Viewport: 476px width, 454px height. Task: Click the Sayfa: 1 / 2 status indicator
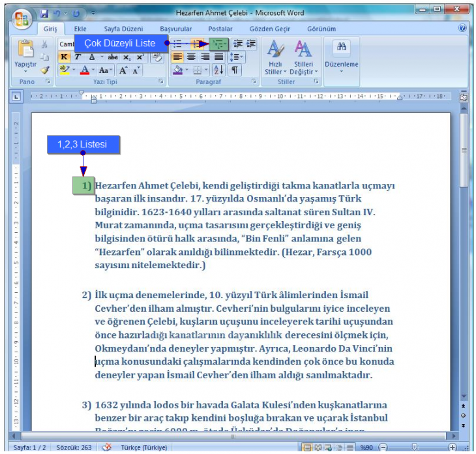tap(30, 447)
